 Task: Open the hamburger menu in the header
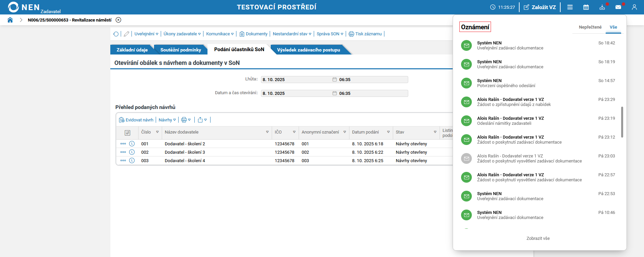[570, 7]
